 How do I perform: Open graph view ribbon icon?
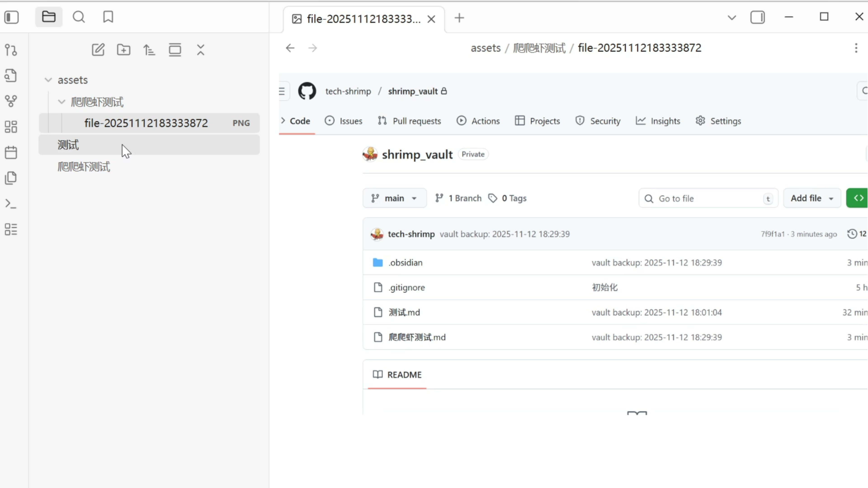11,101
